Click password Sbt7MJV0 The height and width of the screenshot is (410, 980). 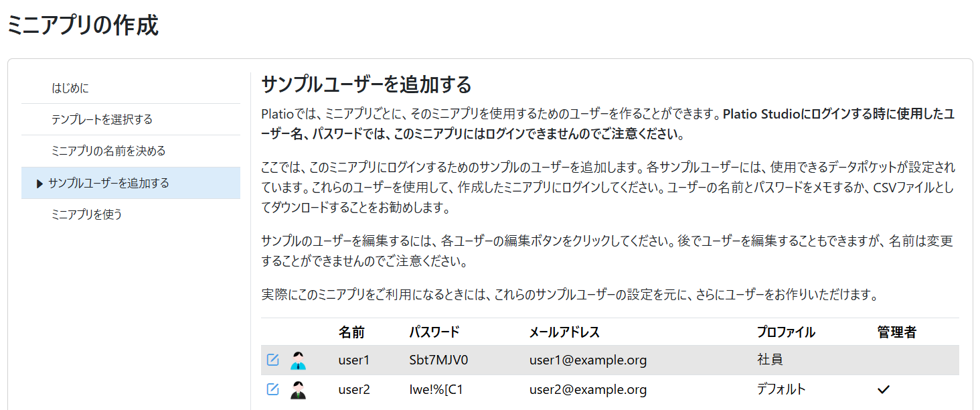[438, 360]
